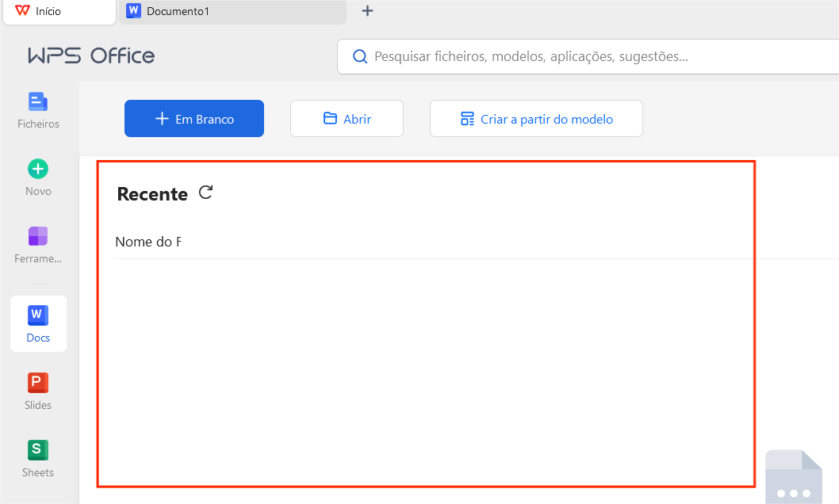Open the Ficheiros sidebar section
The image size is (839, 504).
38,110
